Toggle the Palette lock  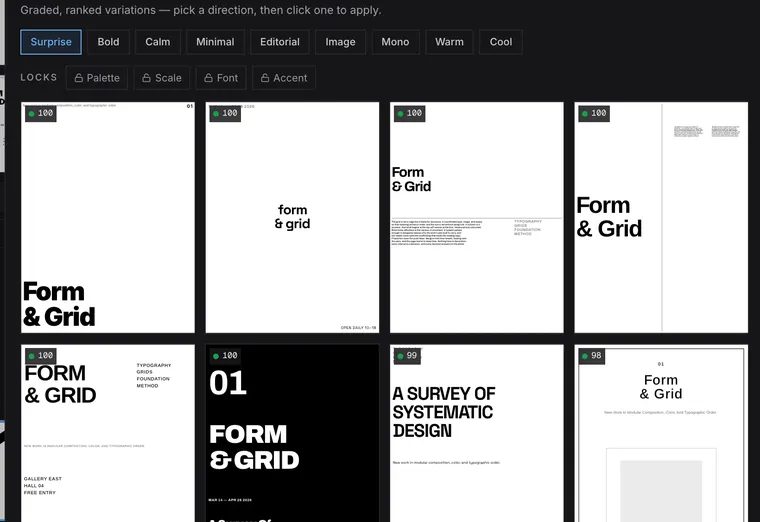point(97,78)
